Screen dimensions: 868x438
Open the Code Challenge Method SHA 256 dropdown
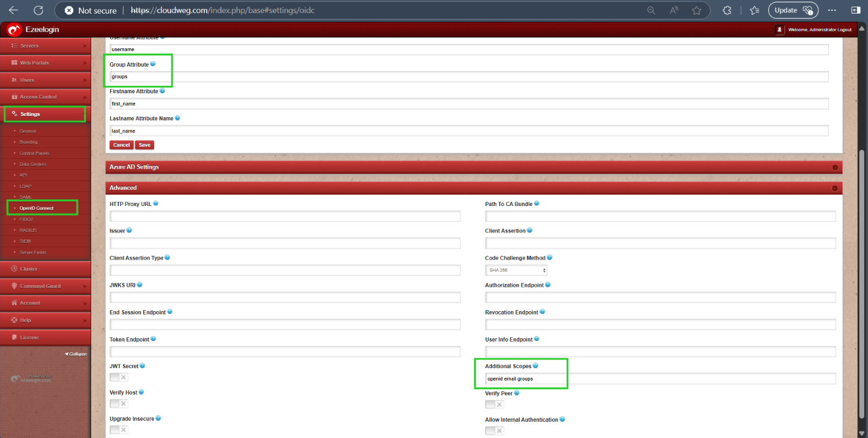pyautogui.click(x=516, y=270)
